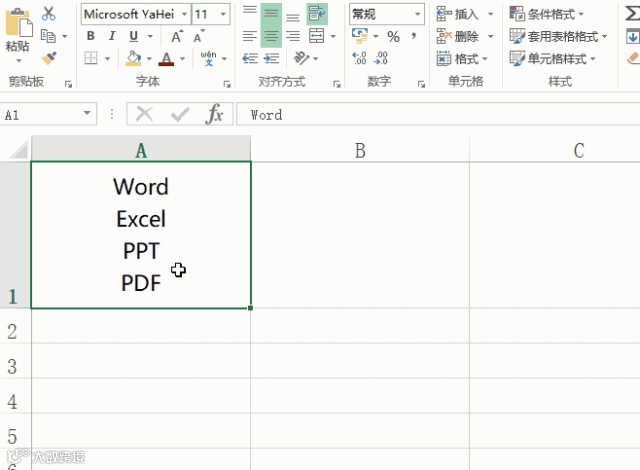
Task: Click the Select All corner triangle
Action: (18, 149)
